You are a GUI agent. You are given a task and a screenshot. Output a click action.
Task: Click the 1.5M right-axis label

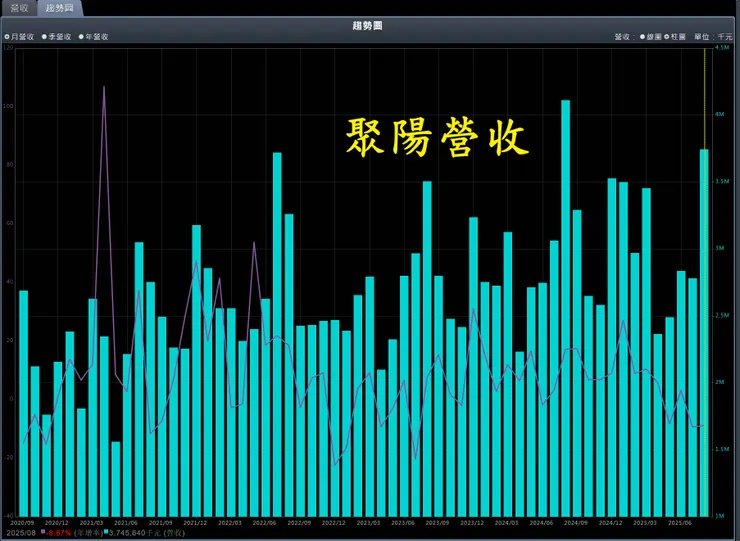(x=723, y=449)
